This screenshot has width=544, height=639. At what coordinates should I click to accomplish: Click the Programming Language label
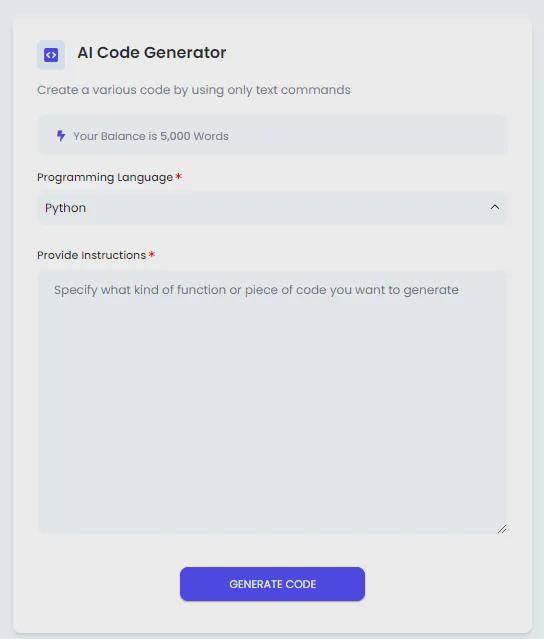[105, 177]
